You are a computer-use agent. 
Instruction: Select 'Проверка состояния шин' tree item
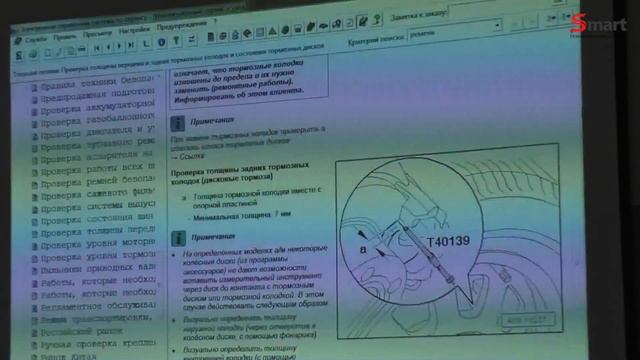(x=93, y=219)
